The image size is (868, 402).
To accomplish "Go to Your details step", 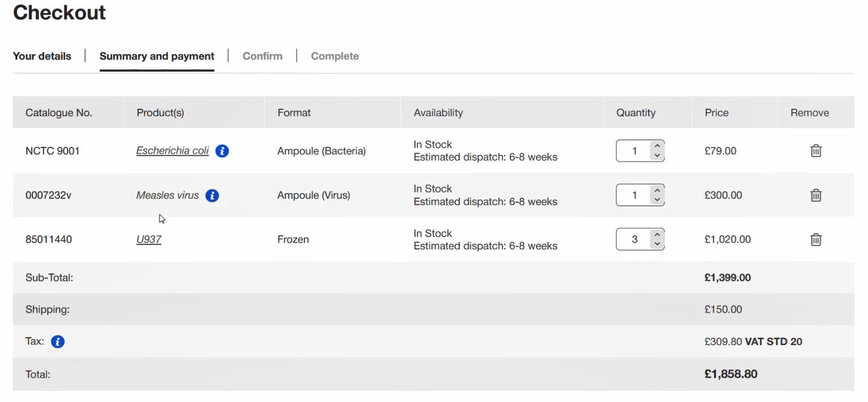I will tap(42, 56).
